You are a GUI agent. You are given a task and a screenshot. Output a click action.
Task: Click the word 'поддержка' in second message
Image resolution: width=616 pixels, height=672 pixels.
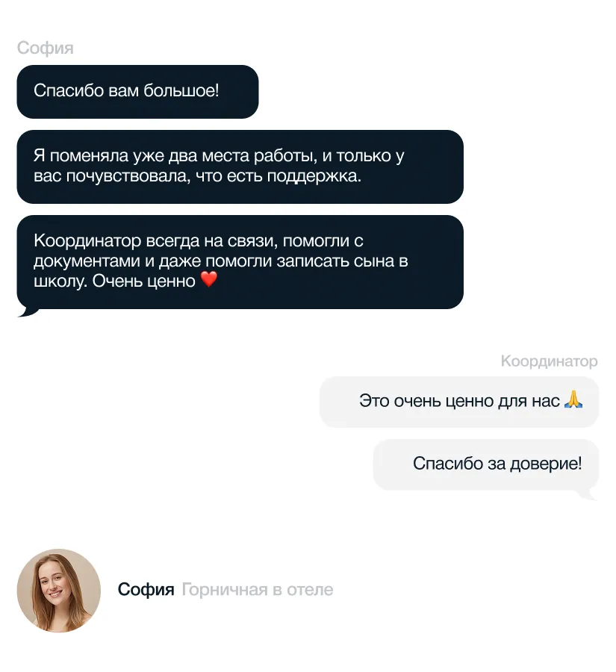(314, 176)
